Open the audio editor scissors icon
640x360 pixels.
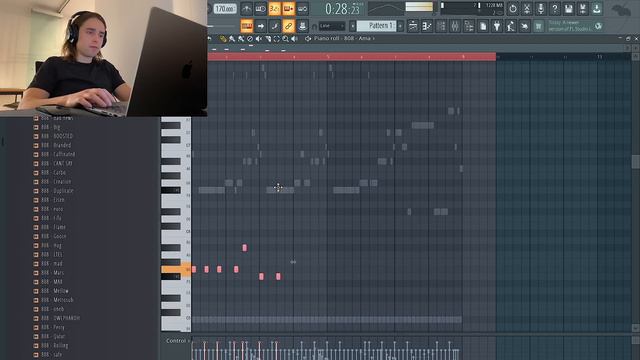tap(527, 9)
